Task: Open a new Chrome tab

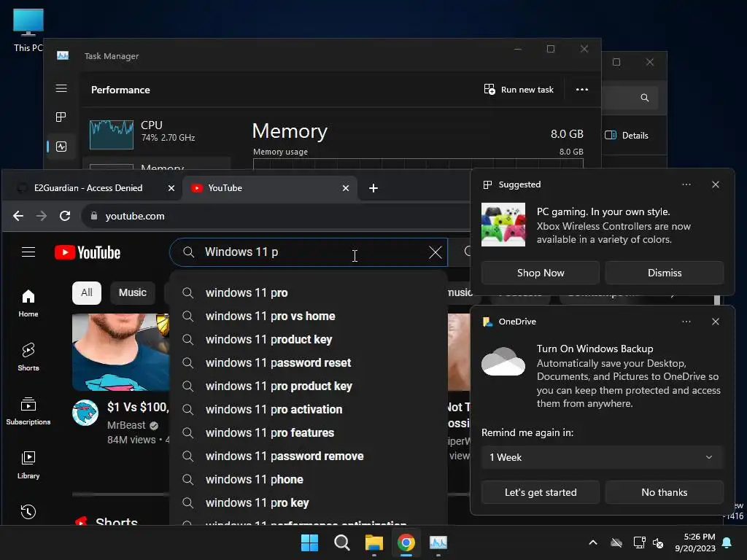Action: 373,188
